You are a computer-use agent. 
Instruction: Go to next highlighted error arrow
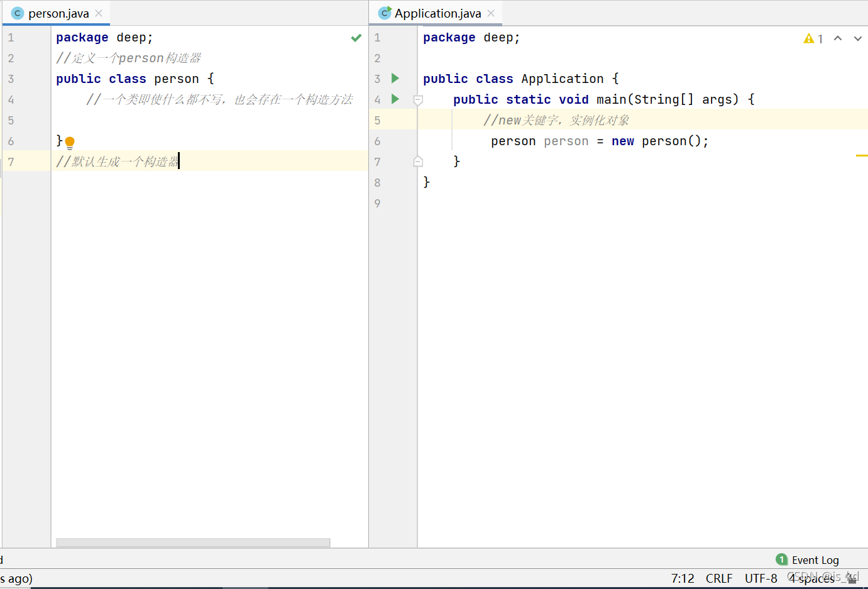pos(858,38)
